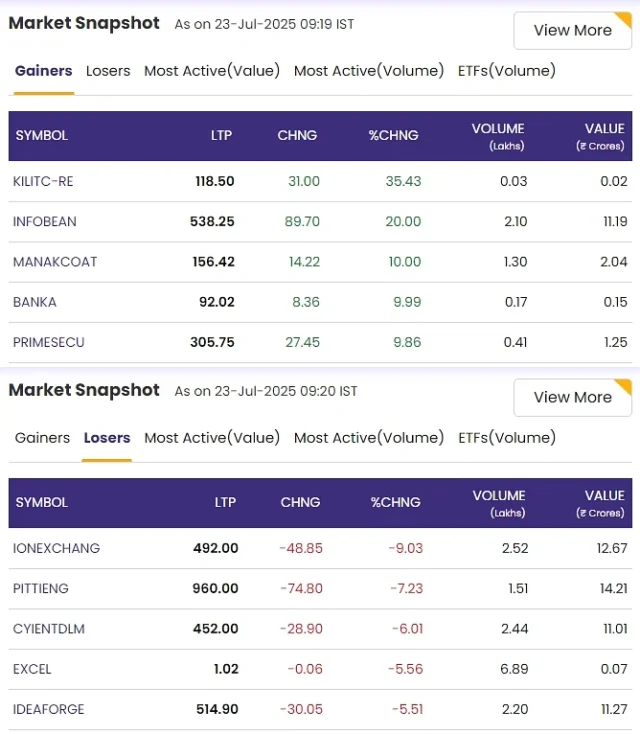Click the volume 1.30 in the MANAKCOAT row
The image size is (640, 734).
coord(515,262)
